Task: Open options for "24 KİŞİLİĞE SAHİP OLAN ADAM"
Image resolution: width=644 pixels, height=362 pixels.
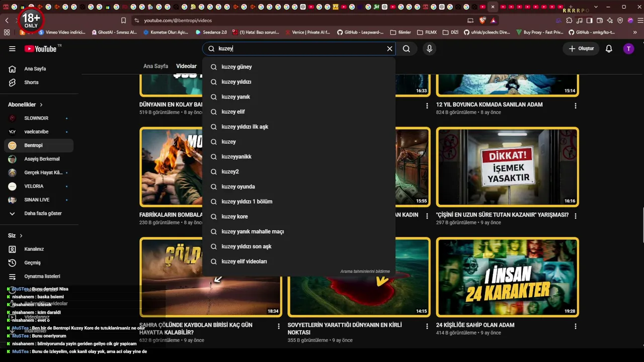Action: tap(576, 326)
